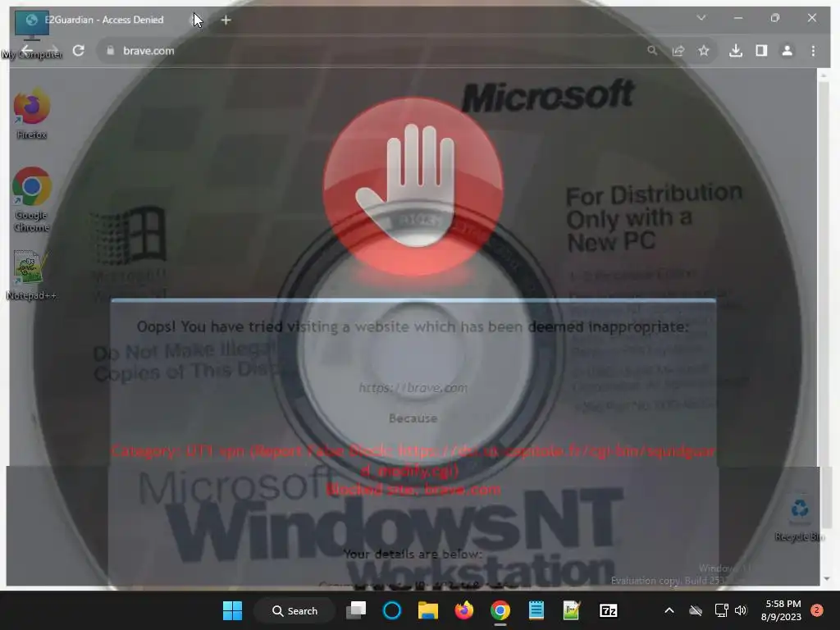Open the Chrome side panel

(761, 50)
